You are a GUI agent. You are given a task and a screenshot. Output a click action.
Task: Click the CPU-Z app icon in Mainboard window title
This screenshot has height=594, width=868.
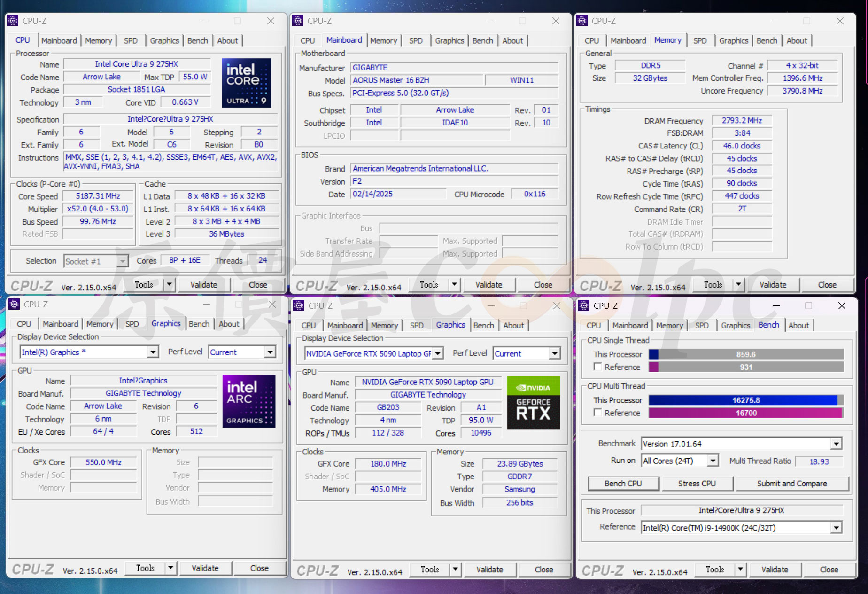tap(298, 21)
